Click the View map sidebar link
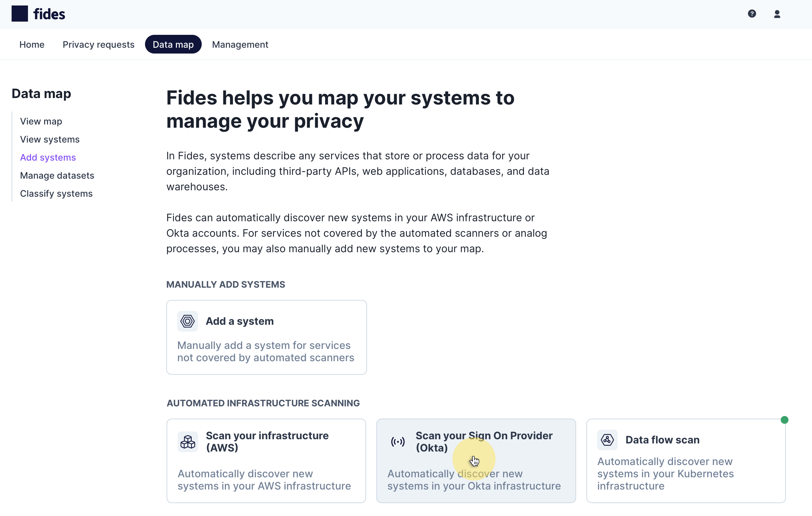This screenshot has width=812, height=516. pyautogui.click(x=41, y=121)
